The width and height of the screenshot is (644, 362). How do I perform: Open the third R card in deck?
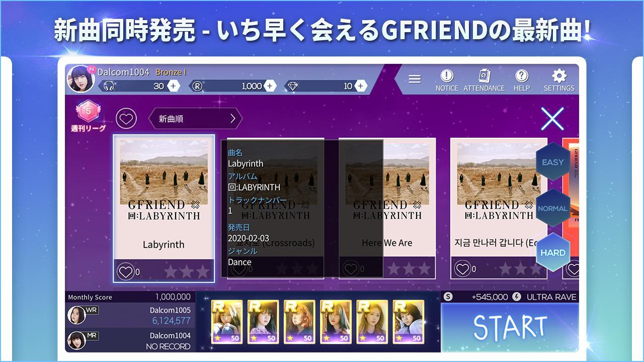click(299, 322)
